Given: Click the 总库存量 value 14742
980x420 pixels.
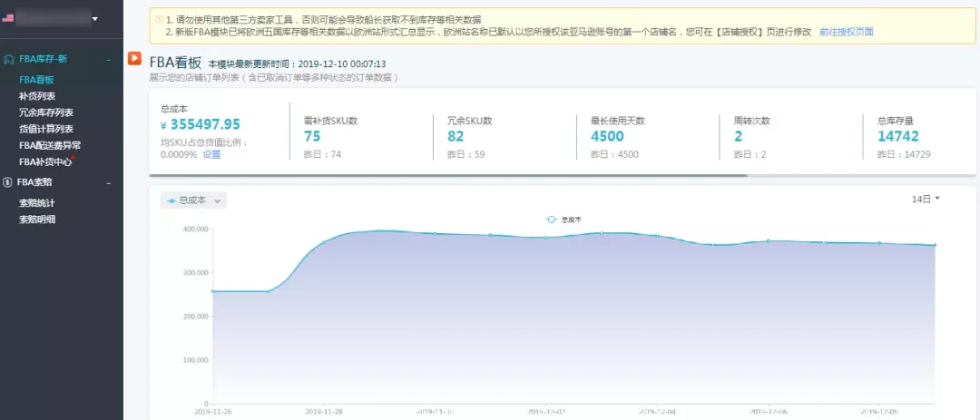Looking at the screenshot, I should (x=898, y=136).
